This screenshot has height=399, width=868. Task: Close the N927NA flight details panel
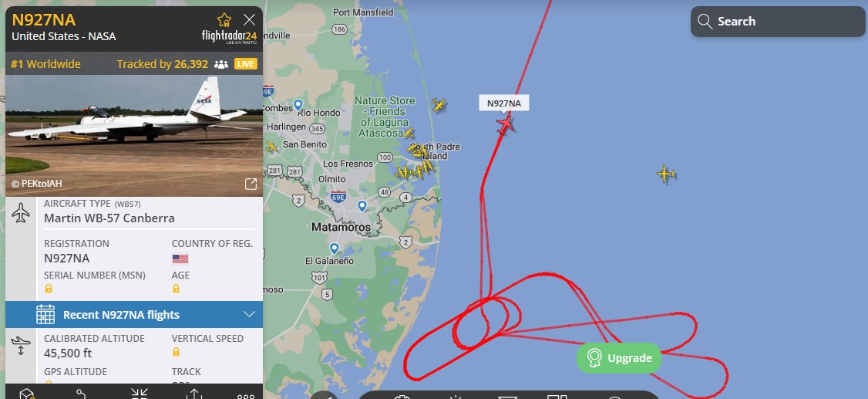(x=249, y=20)
